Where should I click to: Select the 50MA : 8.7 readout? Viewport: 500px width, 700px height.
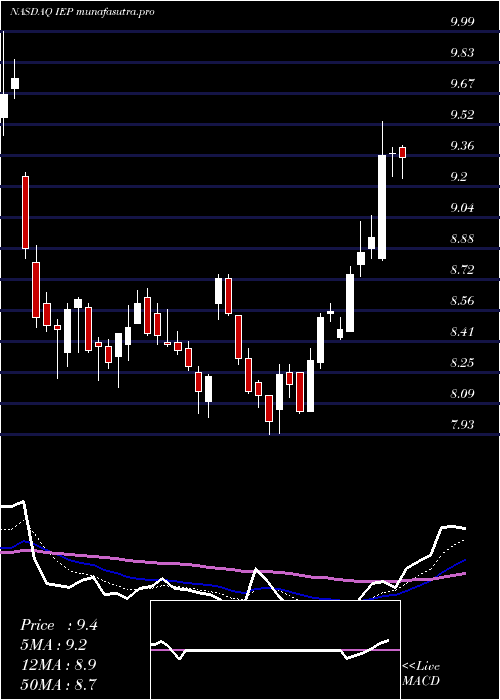coord(58,684)
